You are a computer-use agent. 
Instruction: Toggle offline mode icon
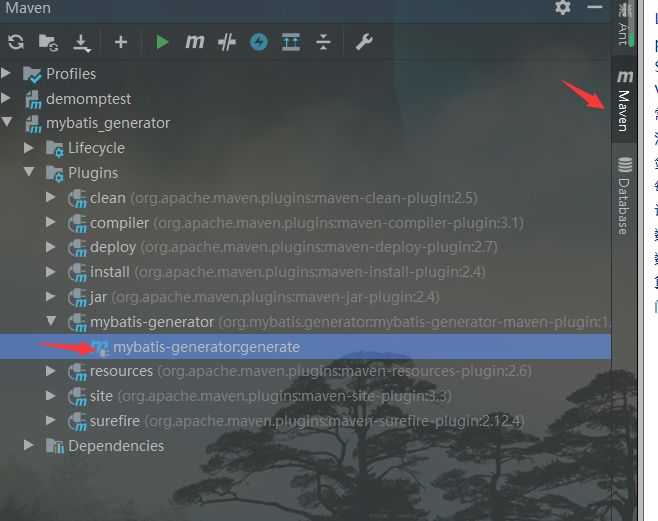(x=227, y=42)
